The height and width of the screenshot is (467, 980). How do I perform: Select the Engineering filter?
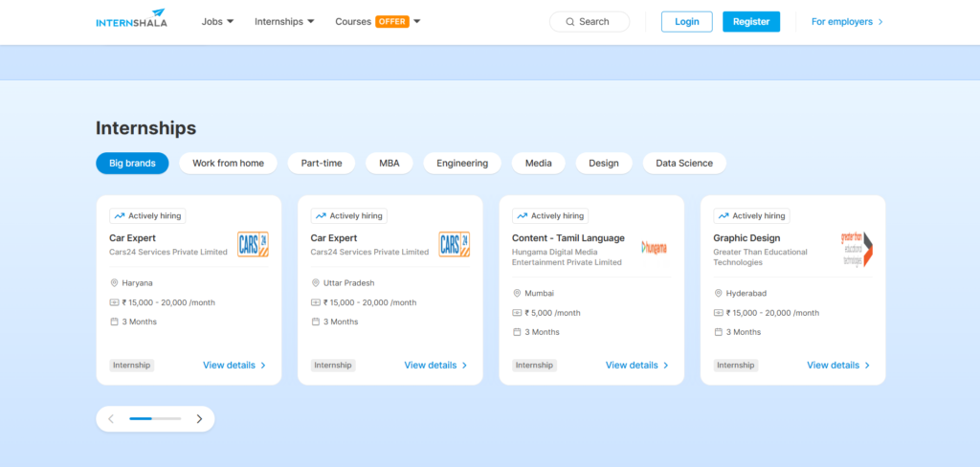pos(462,164)
